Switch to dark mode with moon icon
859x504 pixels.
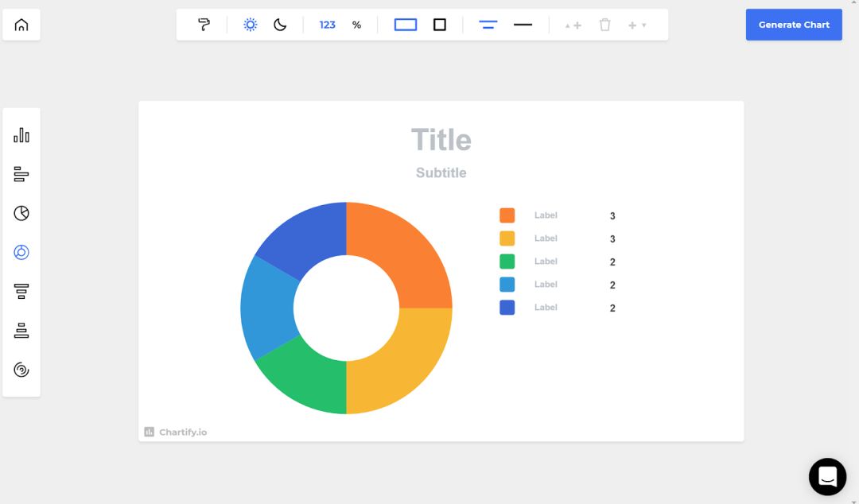click(280, 25)
